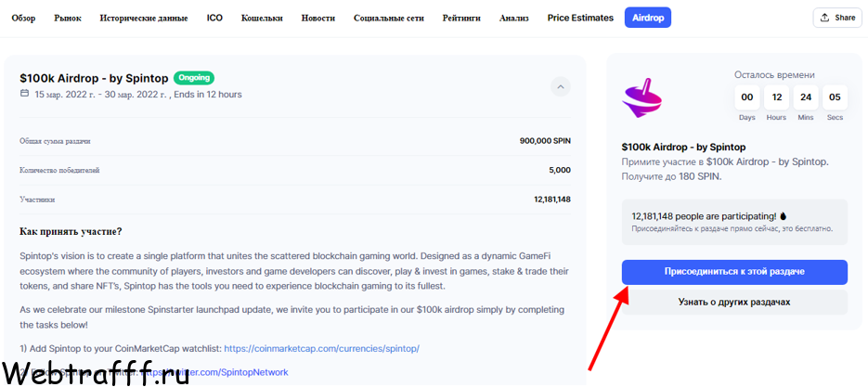This screenshot has height=387, width=868.
Task: Click the Mins countdown box showing 24
Action: click(806, 97)
